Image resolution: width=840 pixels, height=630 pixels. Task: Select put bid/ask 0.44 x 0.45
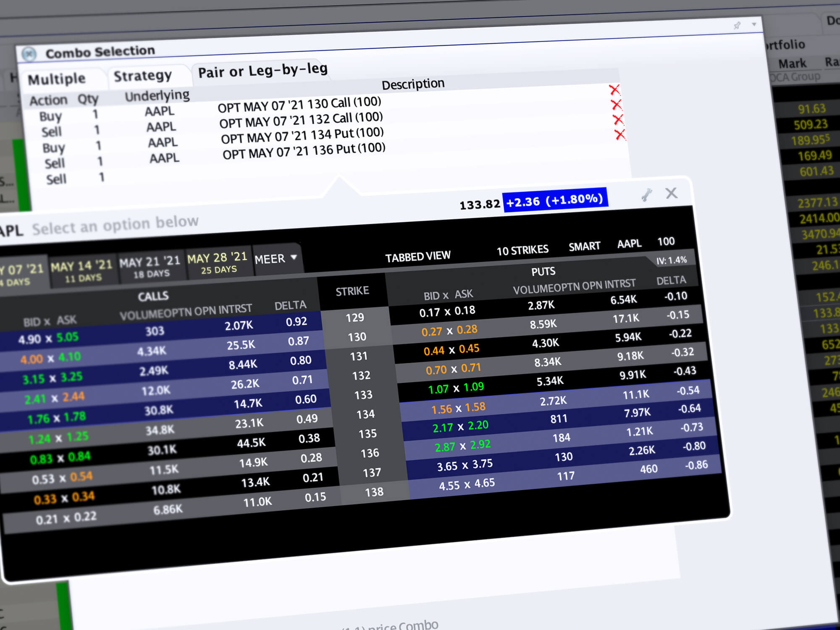point(451,349)
